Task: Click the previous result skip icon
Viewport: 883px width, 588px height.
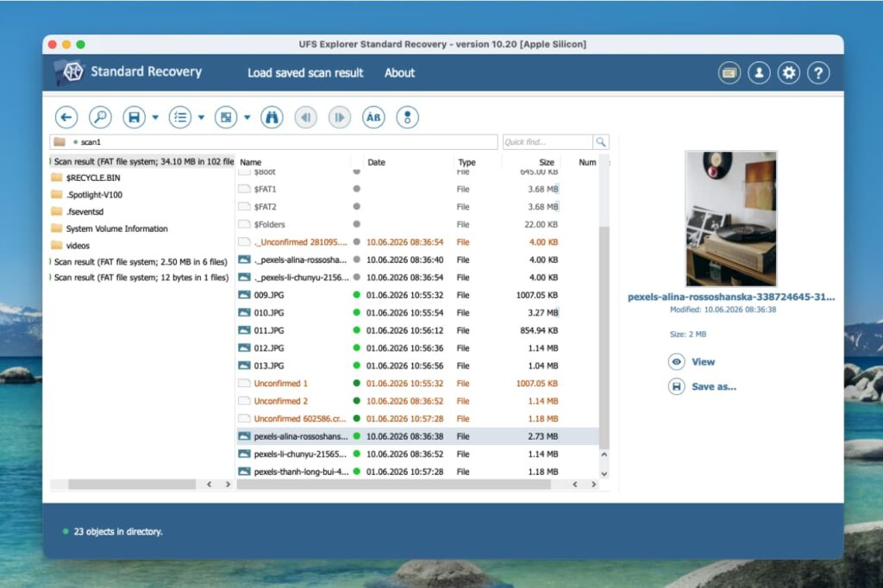Action: 306,117
